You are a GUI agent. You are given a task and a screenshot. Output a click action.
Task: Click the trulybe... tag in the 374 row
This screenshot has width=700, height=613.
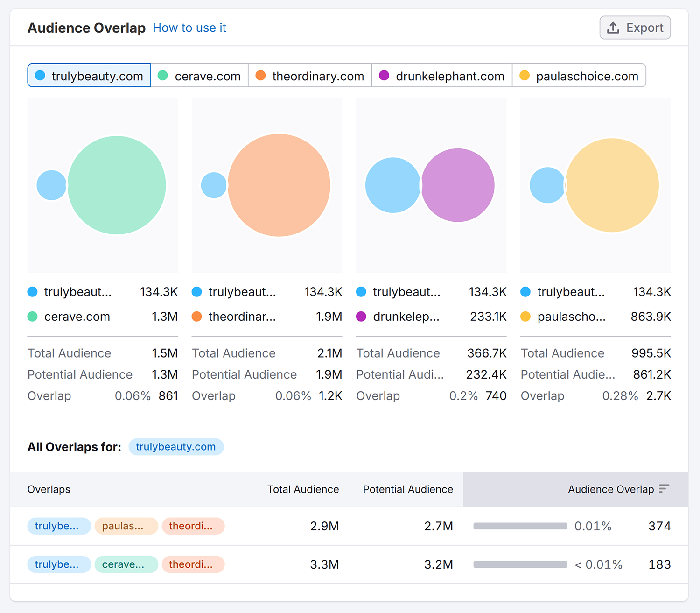tap(59, 526)
